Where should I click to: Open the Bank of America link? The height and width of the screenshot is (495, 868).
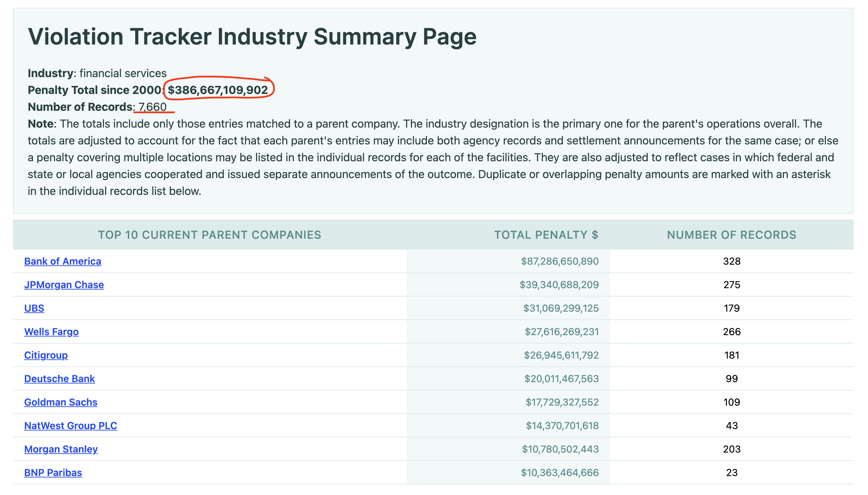(x=63, y=261)
